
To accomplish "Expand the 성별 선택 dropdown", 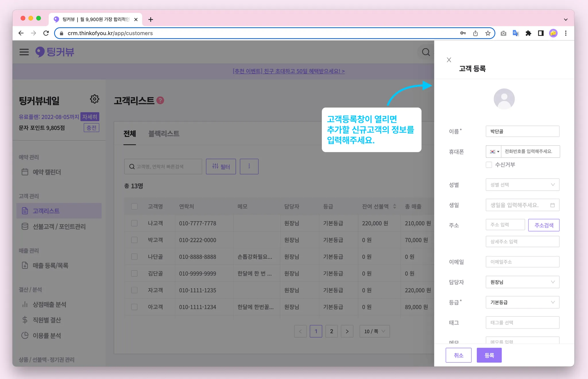I will pos(522,185).
